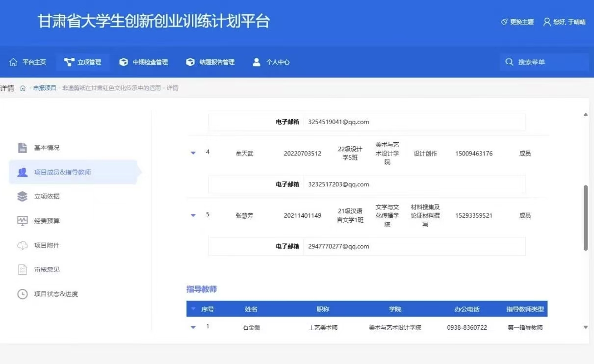594x364 pixels.
Task: Click the 更换主题 theme icon
Action: [x=504, y=22]
